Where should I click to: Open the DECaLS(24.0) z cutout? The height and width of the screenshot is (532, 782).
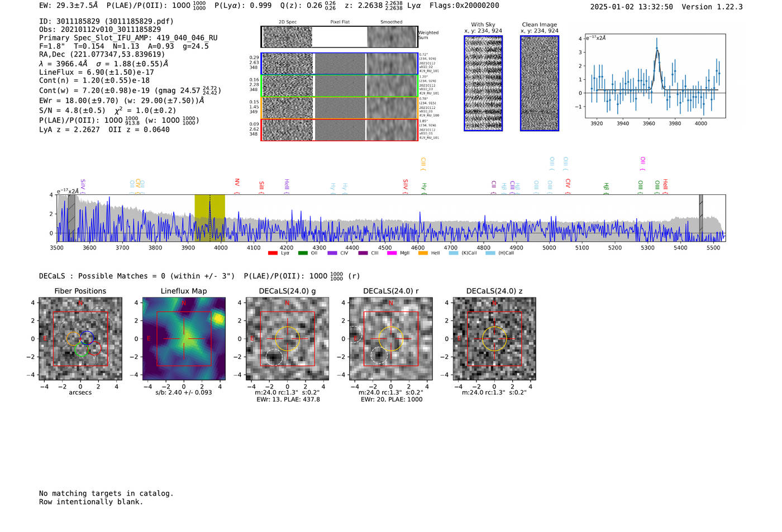(494, 338)
